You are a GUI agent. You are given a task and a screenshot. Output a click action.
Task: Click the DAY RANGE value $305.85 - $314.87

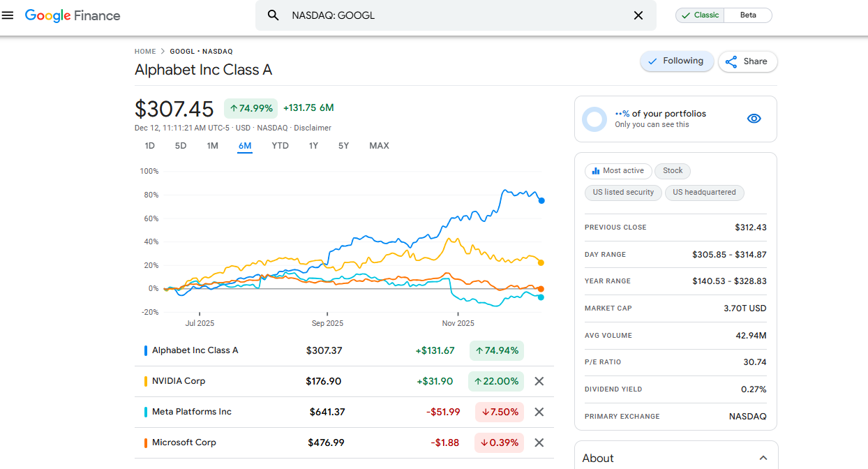729,255
